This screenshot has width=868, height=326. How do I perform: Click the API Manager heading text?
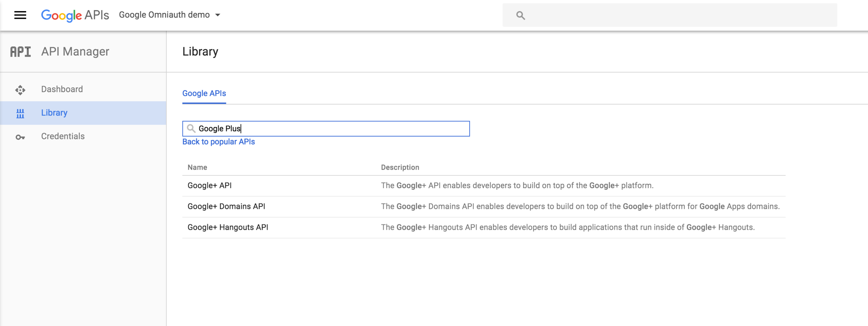pyautogui.click(x=75, y=52)
